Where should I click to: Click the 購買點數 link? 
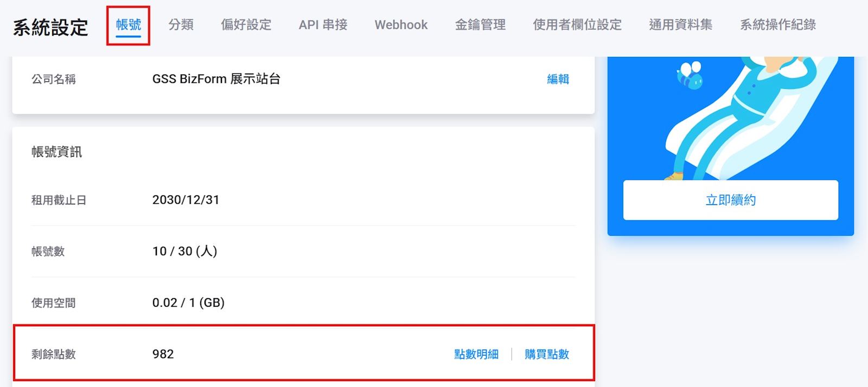click(547, 354)
